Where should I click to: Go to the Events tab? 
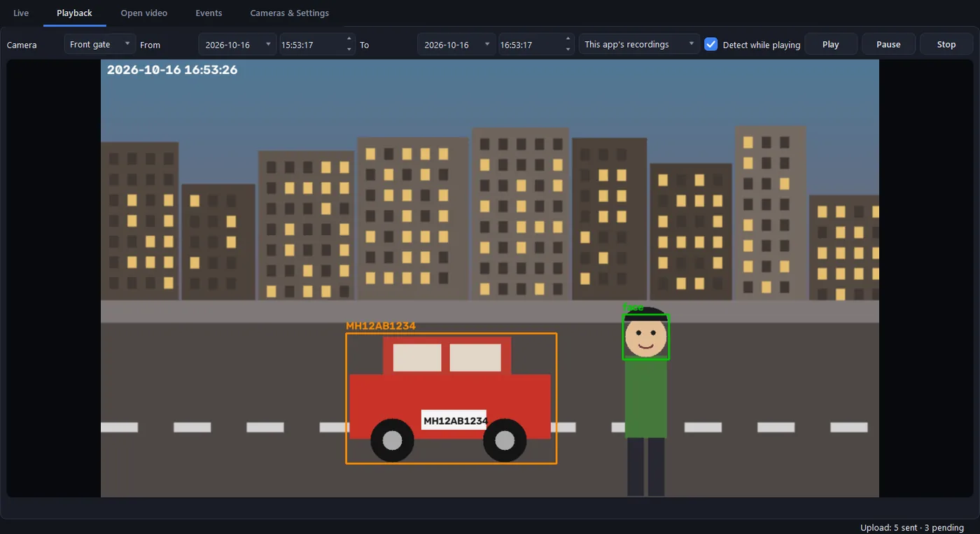coord(209,13)
